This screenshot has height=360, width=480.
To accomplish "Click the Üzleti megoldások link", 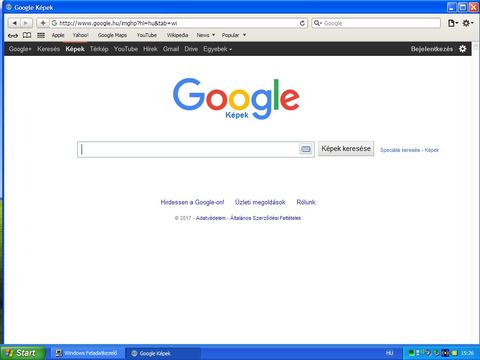I will coord(260,202).
